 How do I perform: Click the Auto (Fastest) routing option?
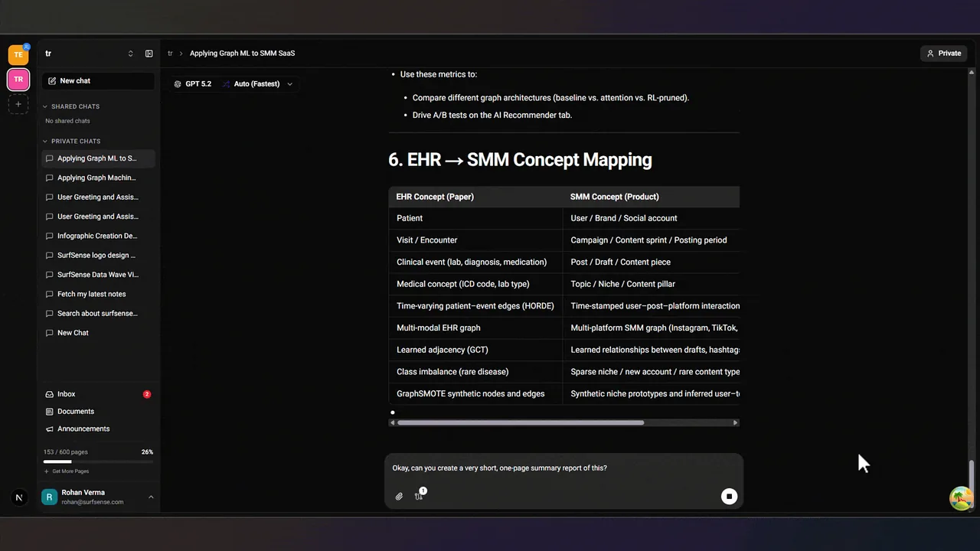tap(256, 84)
